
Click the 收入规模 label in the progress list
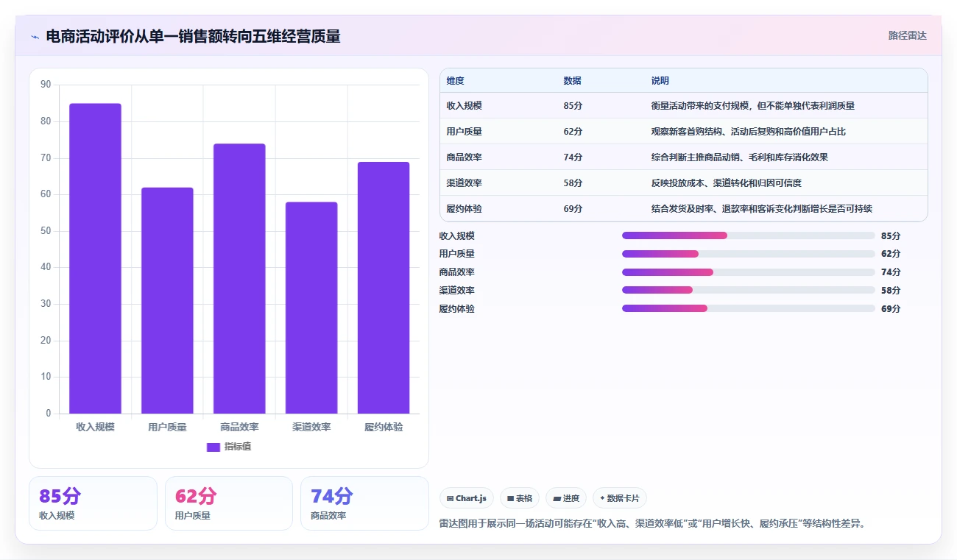pos(457,235)
